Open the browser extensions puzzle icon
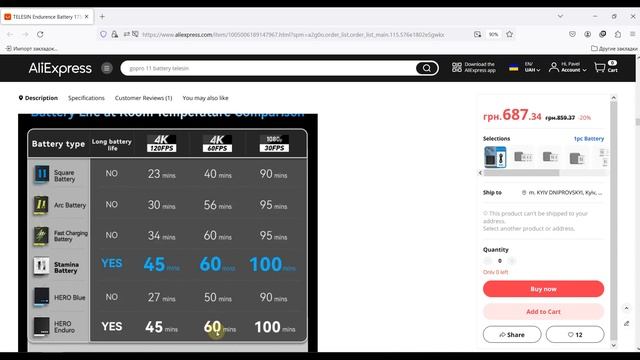Viewport: 640px width, 360px height. pos(618,34)
